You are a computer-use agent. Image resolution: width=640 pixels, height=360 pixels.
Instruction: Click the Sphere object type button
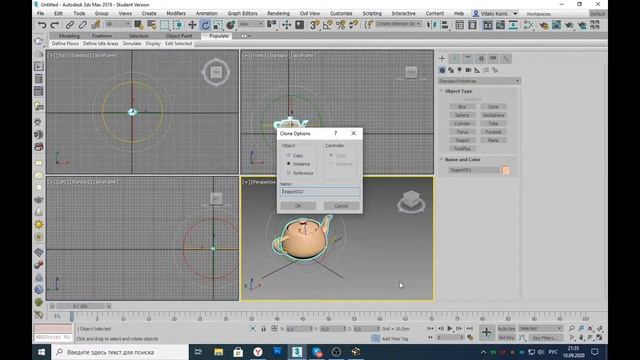(x=462, y=115)
